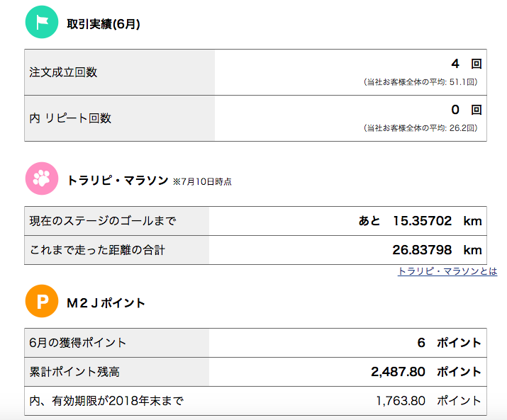This screenshot has width=507, height=420.
Task: Select the トラリピ・マラソン heading
Action: point(118,181)
